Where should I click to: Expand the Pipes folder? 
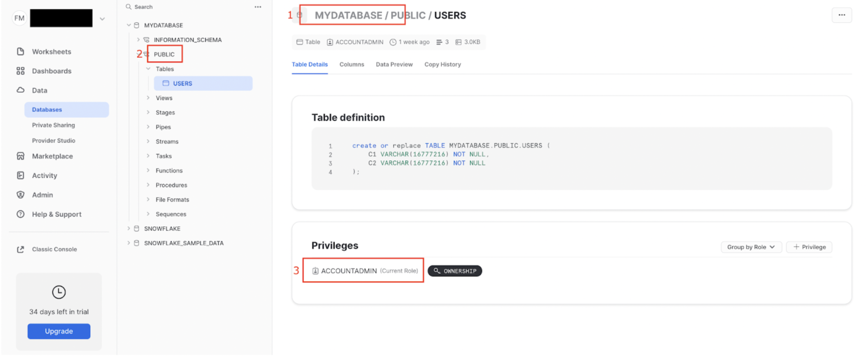[x=148, y=127]
